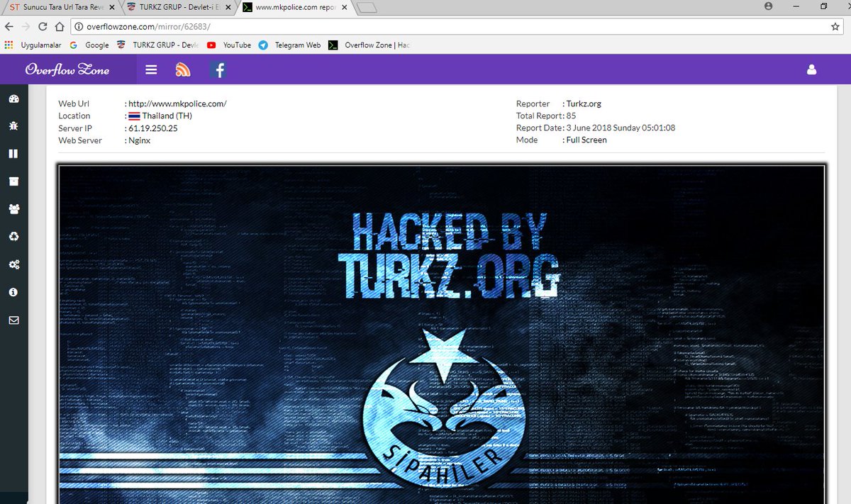Click the browser forward arrow

point(26,26)
